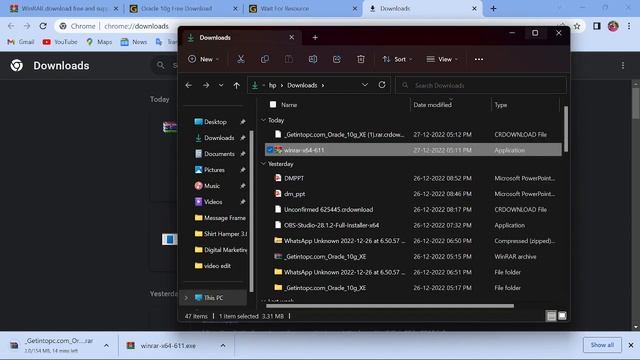This screenshot has height=360, width=640.
Task: Add a new File Explorer tab
Action: pos(315,38)
